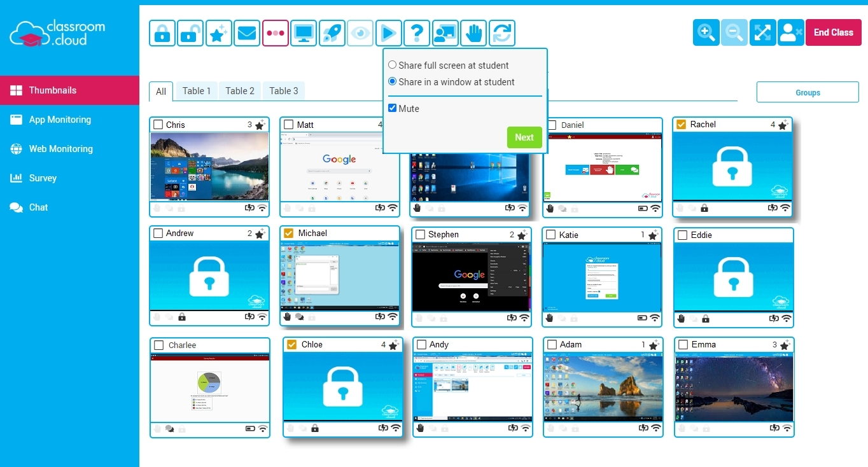Click the End Class button
The image size is (868, 467).
tap(833, 32)
